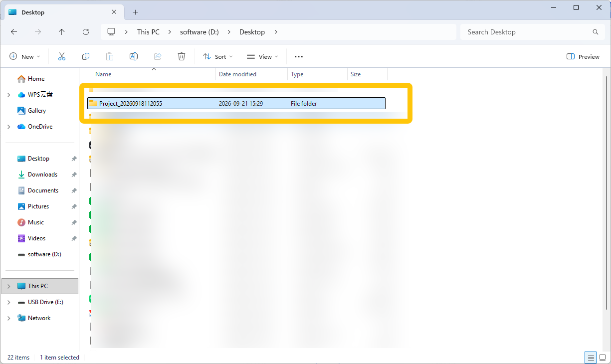Open Videos in the navigation pane
This screenshot has height=364, width=611.
click(31, 238)
